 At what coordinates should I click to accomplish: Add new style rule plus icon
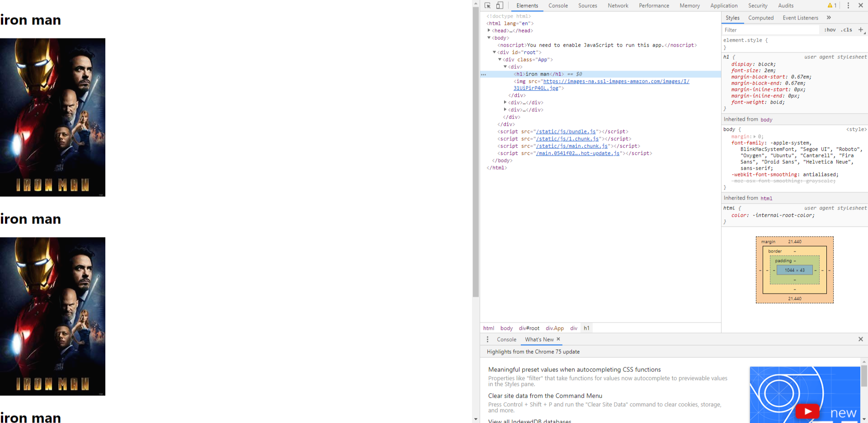click(861, 30)
